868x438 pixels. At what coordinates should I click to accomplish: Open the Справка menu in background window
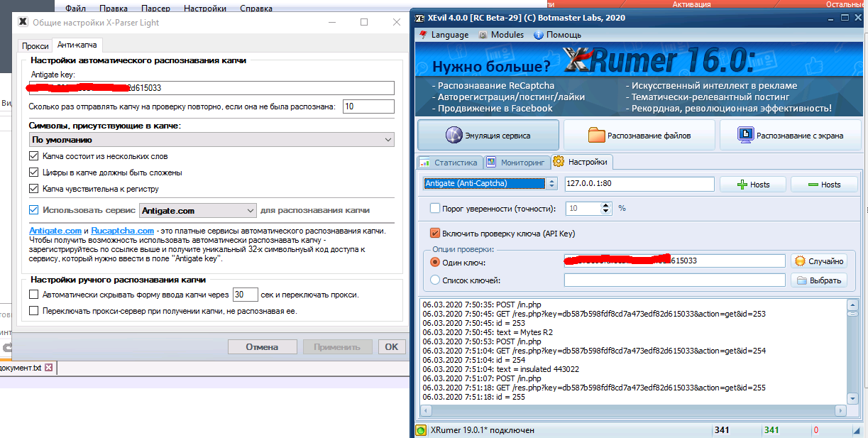click(x=256, y=9)
